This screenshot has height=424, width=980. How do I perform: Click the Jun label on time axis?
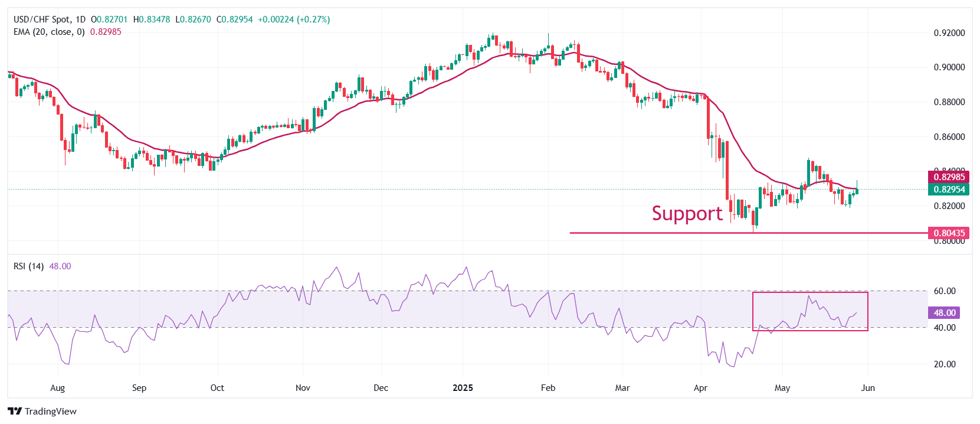[867, 388]
